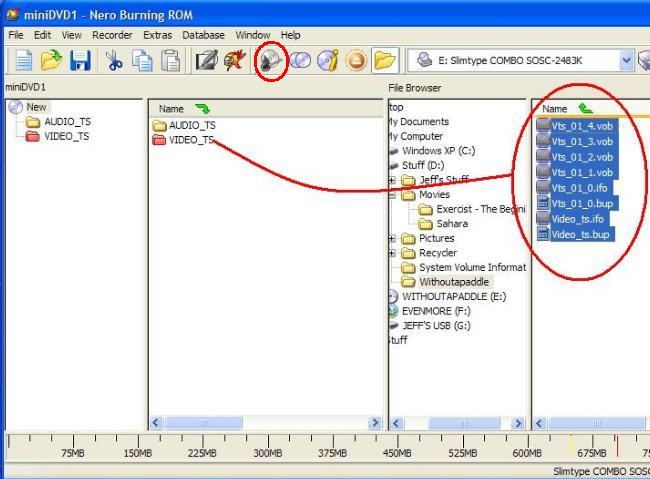650x479 pixels.
Task: Toggle the File Browser folder icon
Action: [x=385, y=61]
